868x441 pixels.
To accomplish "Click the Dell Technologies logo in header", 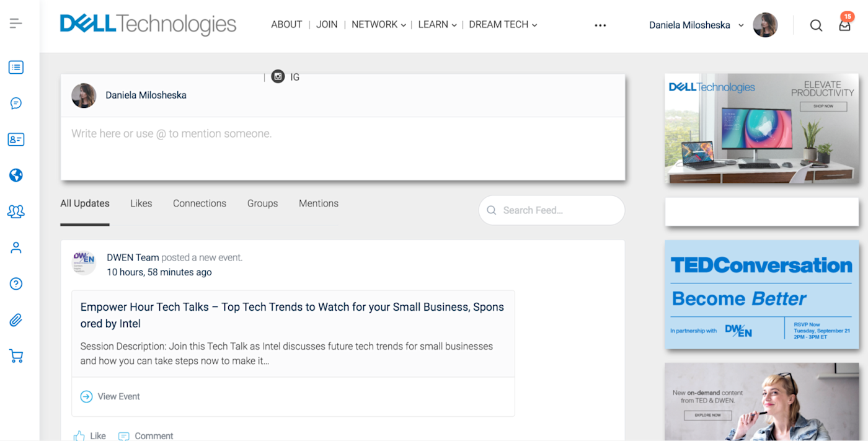I will pyautogui.click(x=148, y=25).
